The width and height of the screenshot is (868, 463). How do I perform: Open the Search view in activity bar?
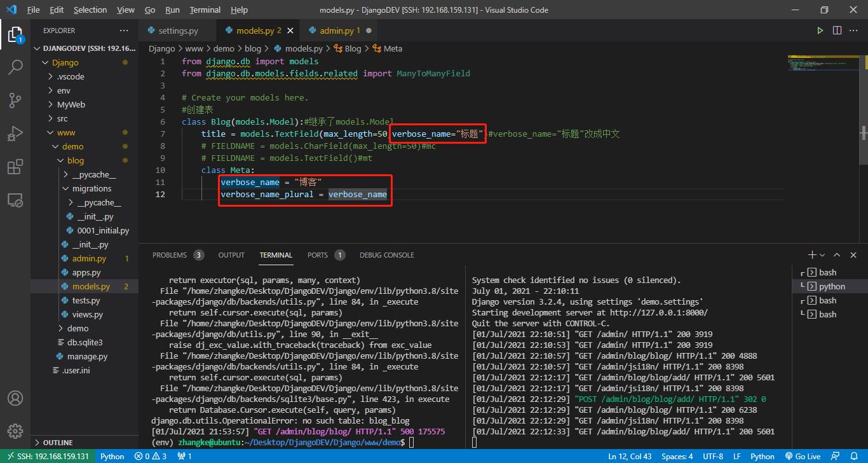click(x=15, y=67)
